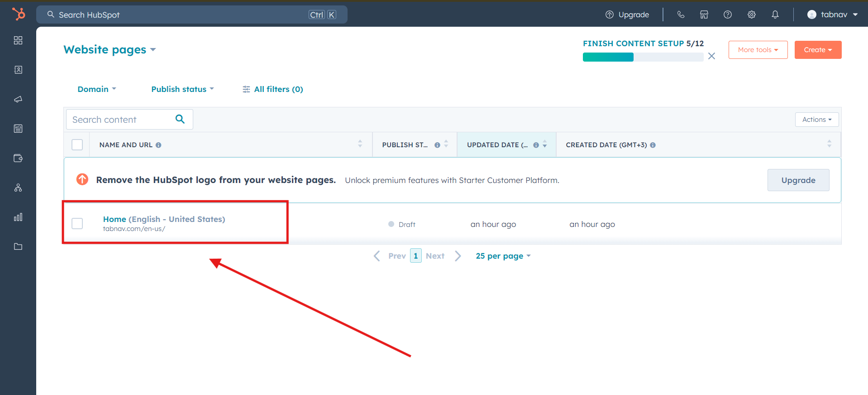Click the content setup progress bar
The width and height of the screenshot is (868, 395).
coord(643,57)
